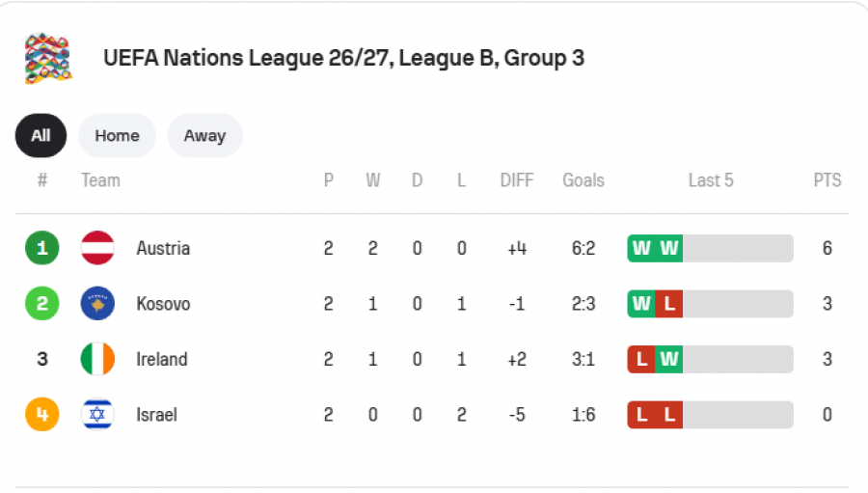This screenshot has width=868, height=493.
Task: Click the league title heading text
Action: pos(343,58)
